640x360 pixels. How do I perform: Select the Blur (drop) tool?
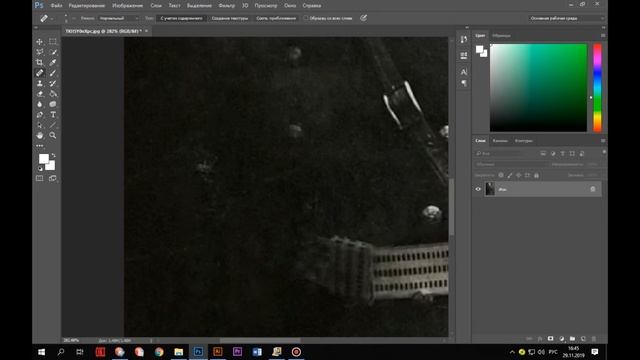pyautogui.click(x=40, y=104)
